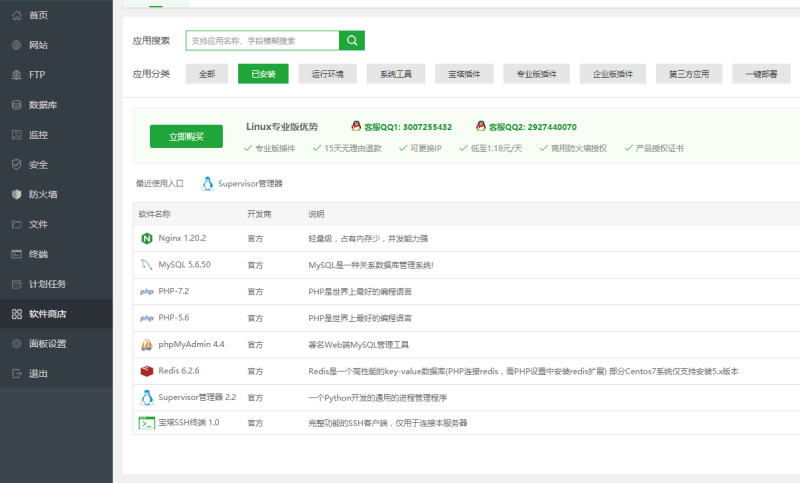Click the 立即购买 button
The width and height of the screenshot is (800, 483).
pyautogui.click(x=186, y=137)
